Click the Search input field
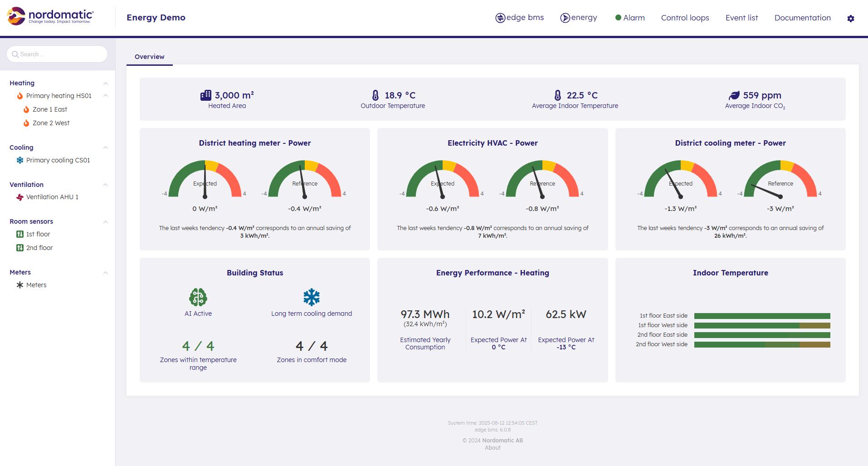868x466 pixels. pos(57,54)
